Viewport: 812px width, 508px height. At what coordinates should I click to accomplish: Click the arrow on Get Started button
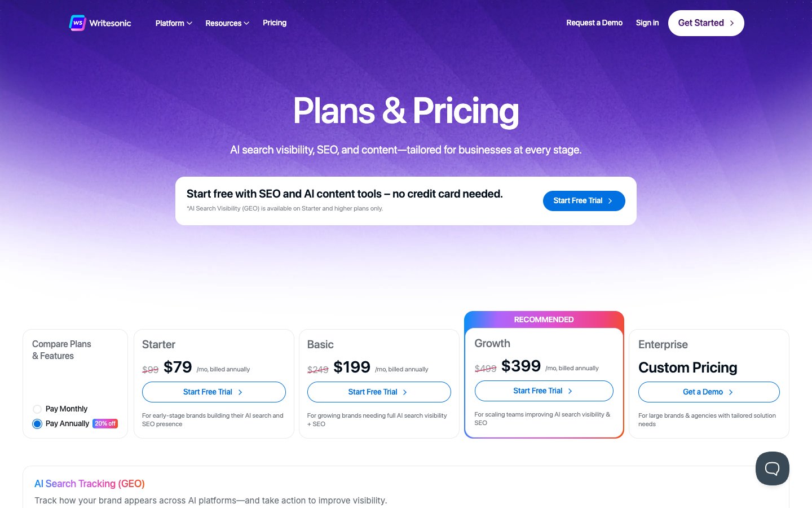[x=732, y=23]
